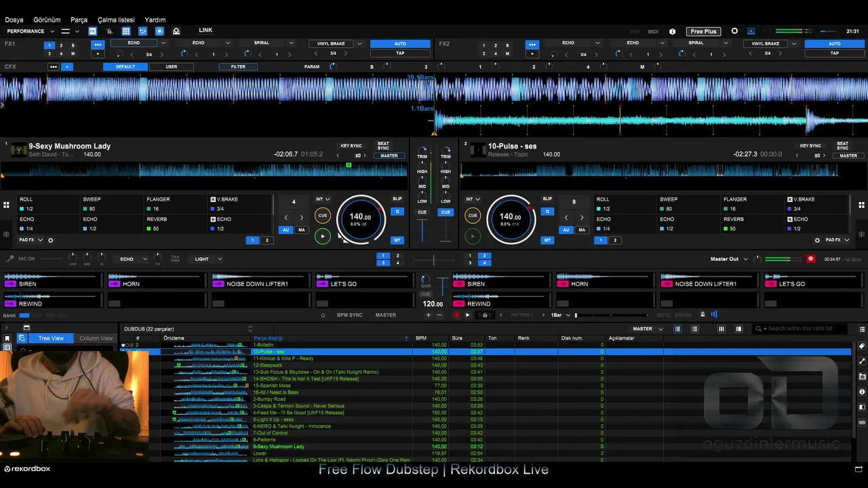This screenshot has height=488, width=868.
Task: Switch deck 2 to MA manual loop
Action: pyautogui.click(x=581, y=230)
